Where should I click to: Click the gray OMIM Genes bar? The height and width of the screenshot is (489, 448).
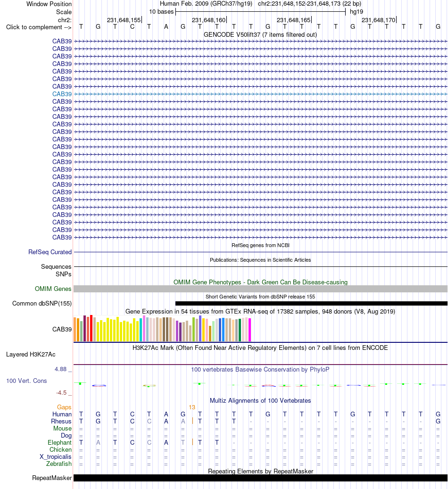(260, 289)
